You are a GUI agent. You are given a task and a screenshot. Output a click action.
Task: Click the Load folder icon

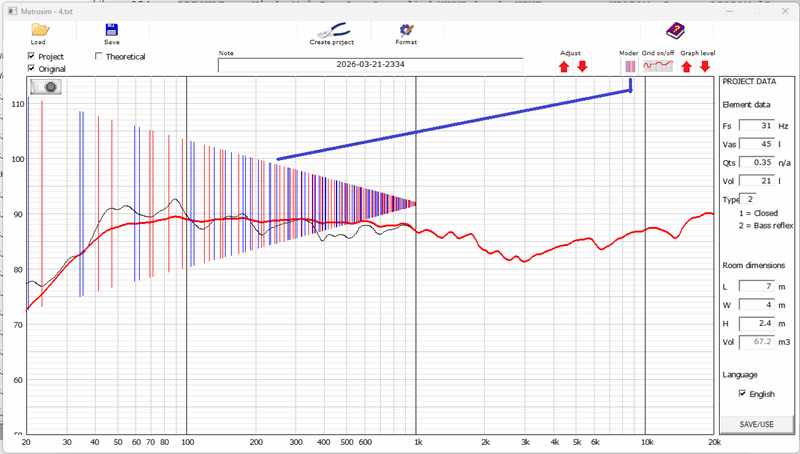pos(39,29)
